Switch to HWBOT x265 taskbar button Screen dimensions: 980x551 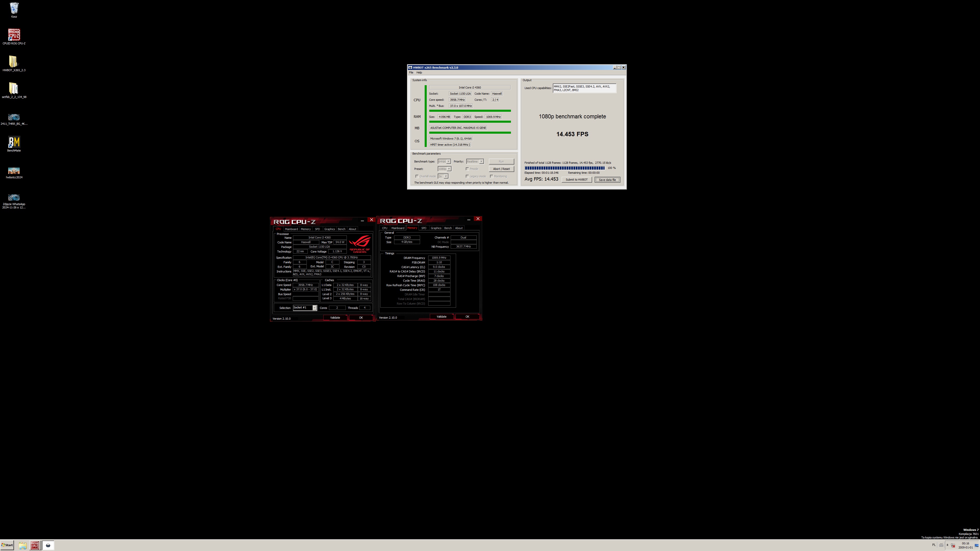tap(48, 545)
